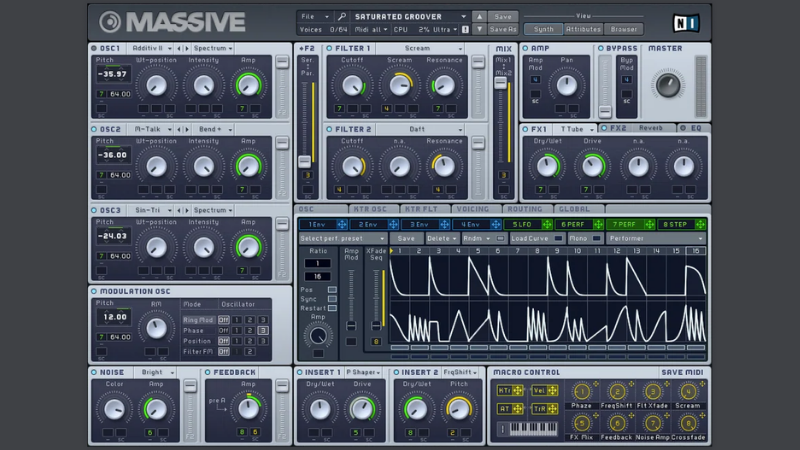This screenshot has height=450, width=800.
Task: Click macro knob 4 Scream
Action: click(688, 392)
